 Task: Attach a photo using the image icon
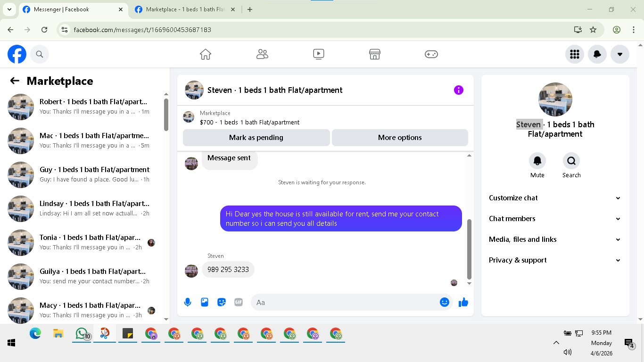(x=205, y=302)
